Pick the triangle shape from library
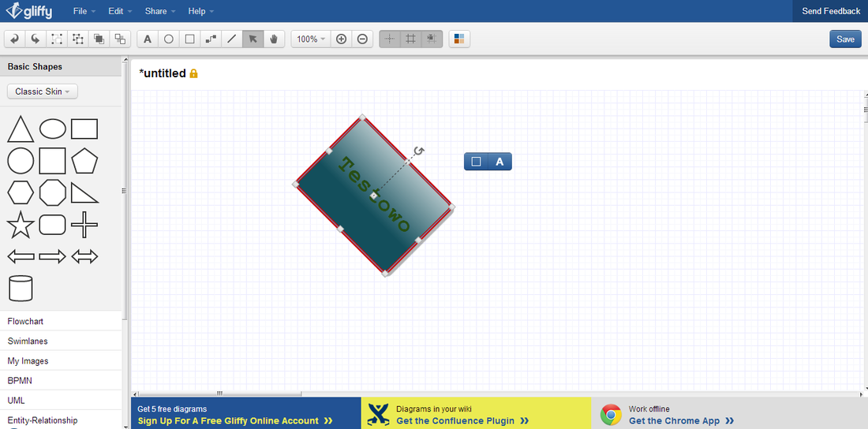 [20, 129]
